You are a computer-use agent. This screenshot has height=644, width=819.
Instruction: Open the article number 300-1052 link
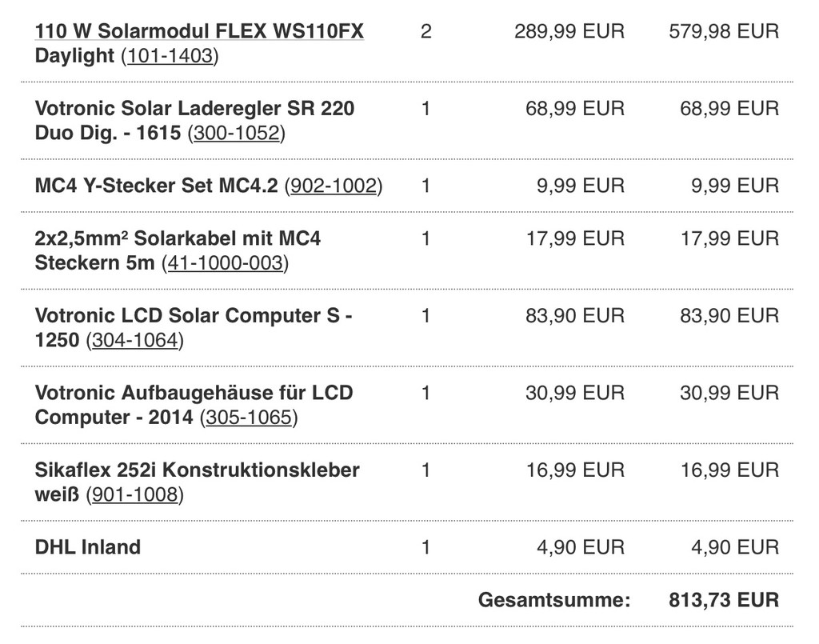(x=237, y=133)
